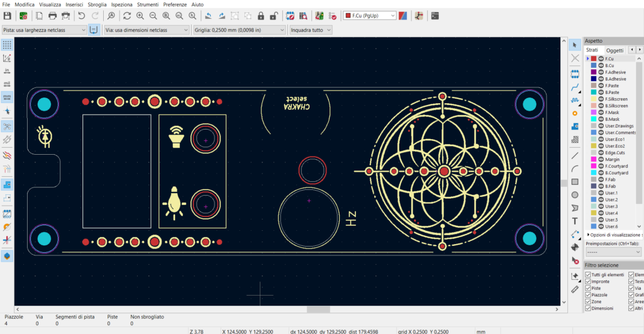Uncheck the Impronte selection filter
This screenshot has width=644, height=334.
(588, 281)
